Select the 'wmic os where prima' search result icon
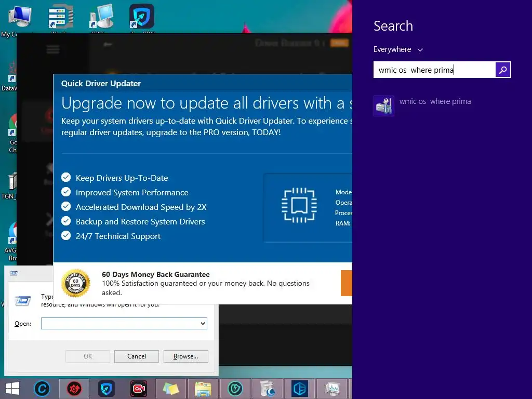This screenshot has width=532, height=399. [x=384, y=106]
